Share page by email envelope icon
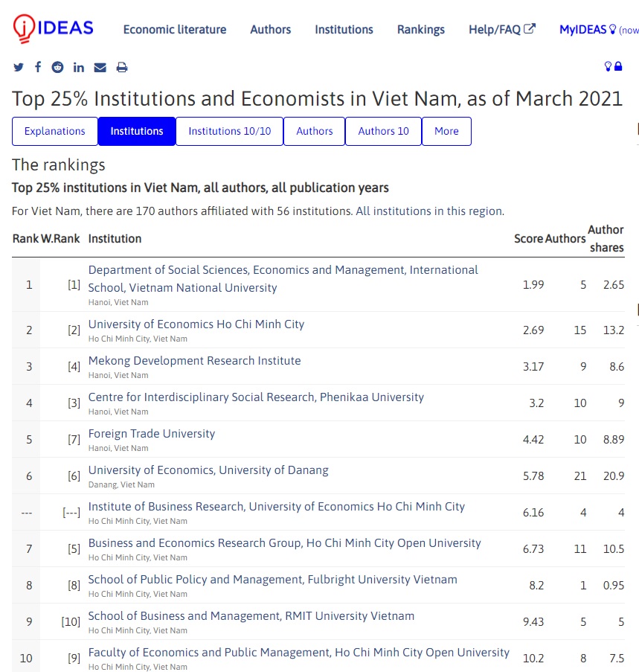Image resolution: width=639 pixels, height=672 pixels. [100, 67]
